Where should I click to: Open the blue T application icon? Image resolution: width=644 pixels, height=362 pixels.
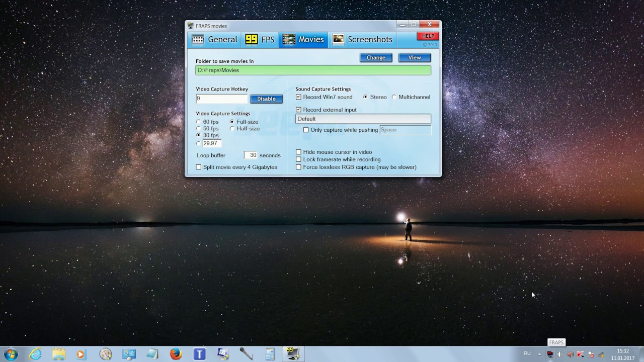[x=199, y=354]
